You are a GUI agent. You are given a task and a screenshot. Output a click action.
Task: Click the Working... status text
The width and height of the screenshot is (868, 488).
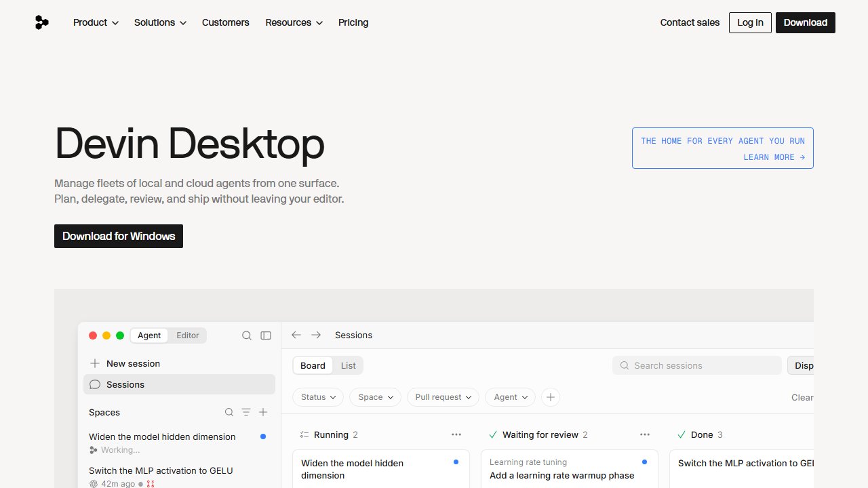120,450
